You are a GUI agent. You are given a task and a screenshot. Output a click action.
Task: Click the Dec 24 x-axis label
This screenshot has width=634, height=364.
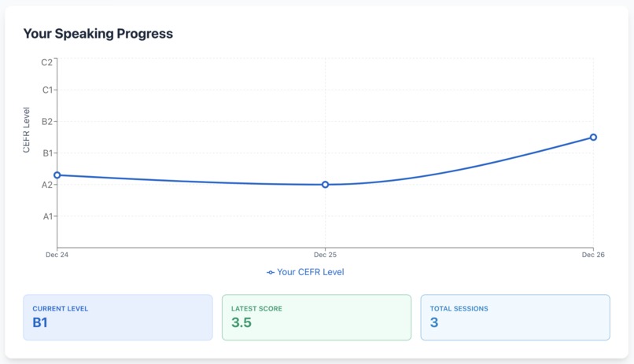(x=57, y=255)
